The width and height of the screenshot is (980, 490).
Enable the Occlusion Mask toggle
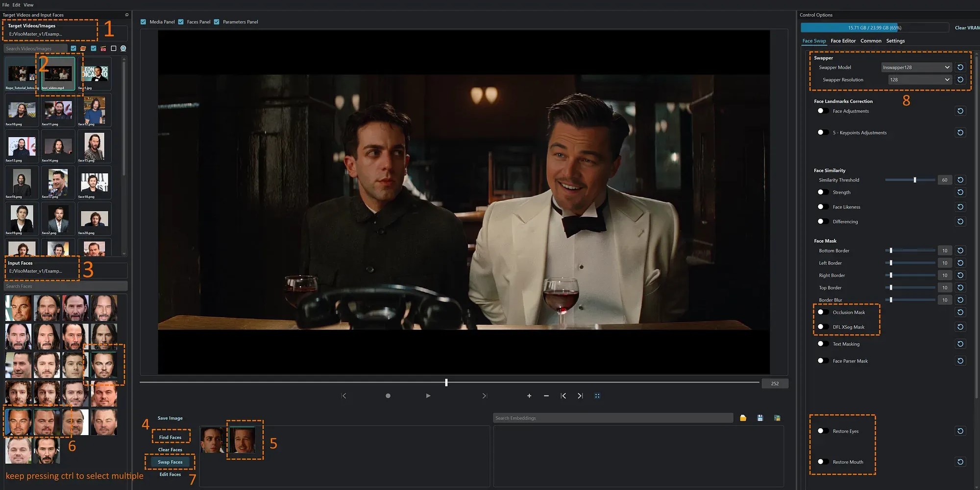tap(823, 312)
